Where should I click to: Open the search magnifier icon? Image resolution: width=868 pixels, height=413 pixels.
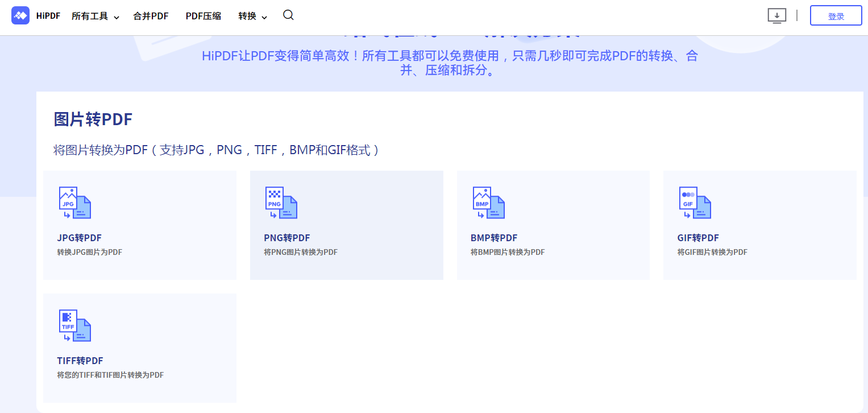[x=288, y=16]
